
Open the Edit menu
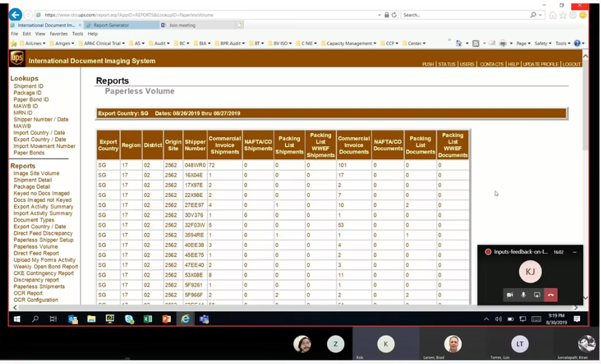click(26, 34)
